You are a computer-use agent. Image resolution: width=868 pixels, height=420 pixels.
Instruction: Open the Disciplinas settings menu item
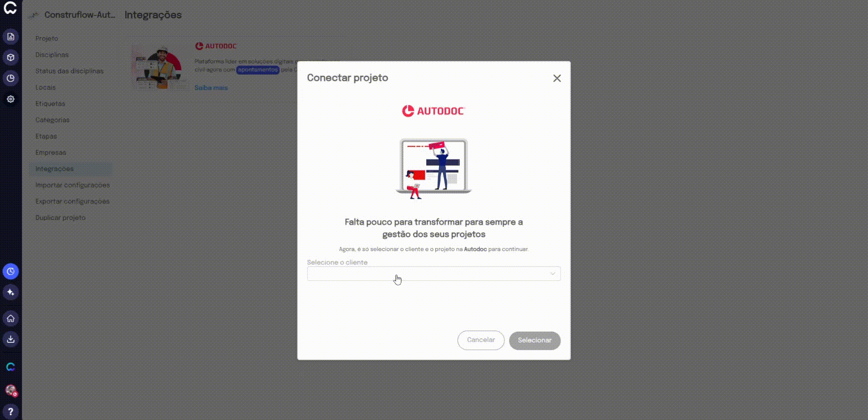coord(52,55)
